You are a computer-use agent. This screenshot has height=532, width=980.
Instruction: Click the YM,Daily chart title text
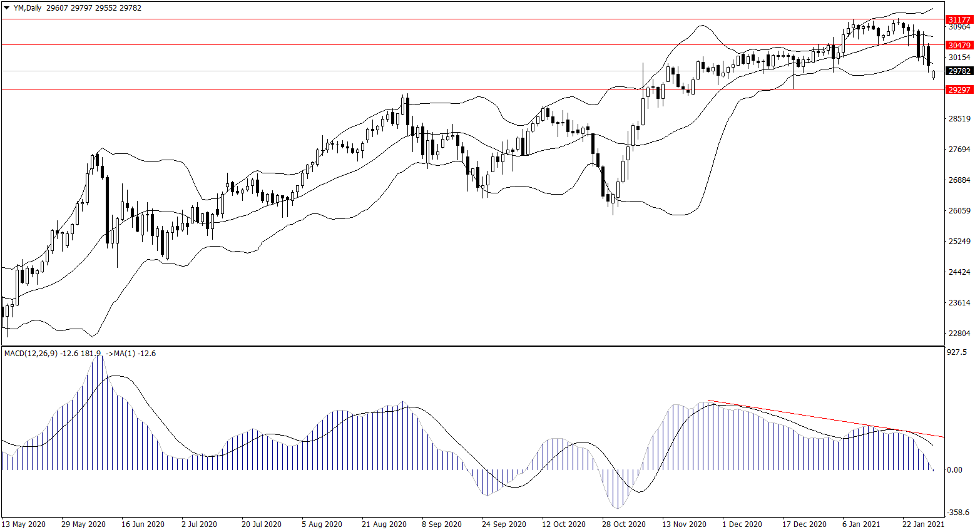pos(28,8)
